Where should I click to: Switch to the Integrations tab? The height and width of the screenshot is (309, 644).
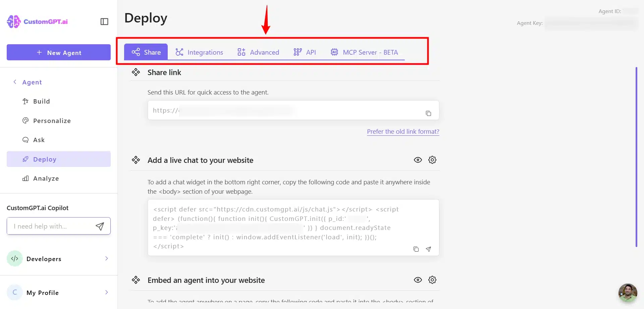tap(199, 52)
